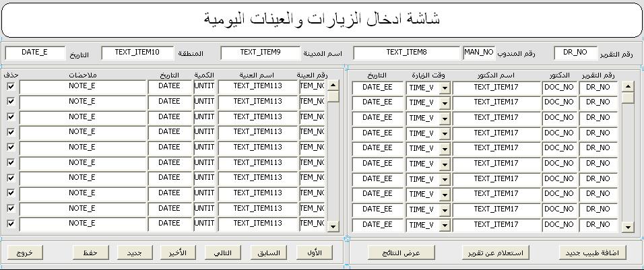
Task: Click the جديد (new record) button
Action: pyautogui.click(x=135, y=252)
